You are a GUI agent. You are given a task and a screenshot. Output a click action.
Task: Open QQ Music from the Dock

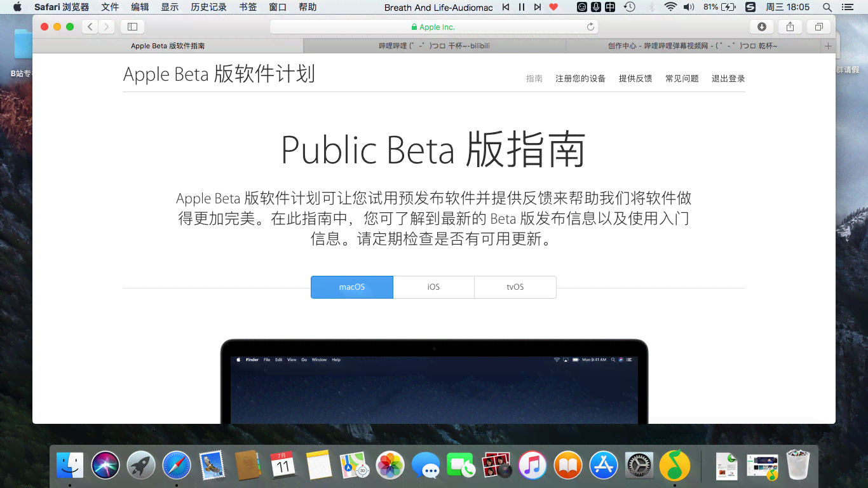(x=675, y=466)
